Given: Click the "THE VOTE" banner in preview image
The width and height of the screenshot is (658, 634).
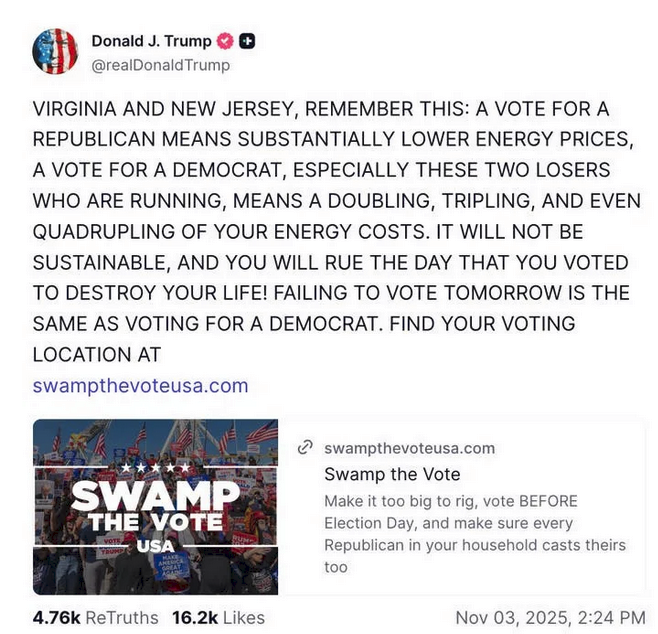Looking at the screenshot, I should point(155,522).
